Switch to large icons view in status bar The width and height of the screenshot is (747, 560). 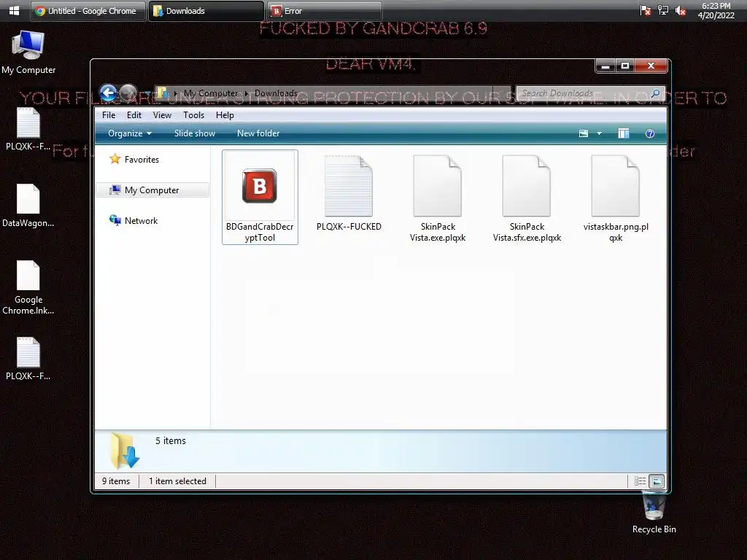657,481
